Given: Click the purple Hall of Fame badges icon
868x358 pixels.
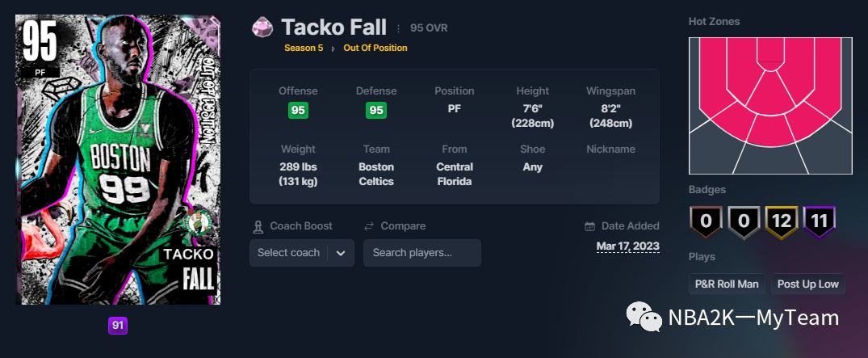Looking at the screenshot, I should pos(819,221).
